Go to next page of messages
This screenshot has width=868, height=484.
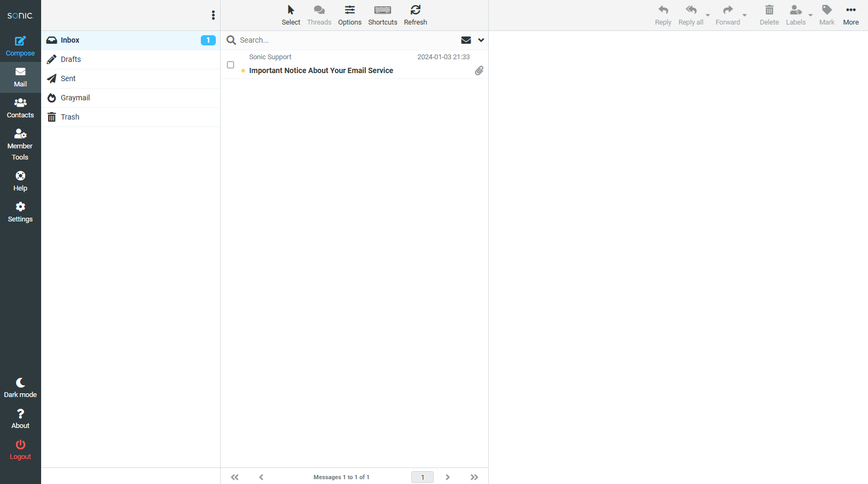click(x=448, y=477)
